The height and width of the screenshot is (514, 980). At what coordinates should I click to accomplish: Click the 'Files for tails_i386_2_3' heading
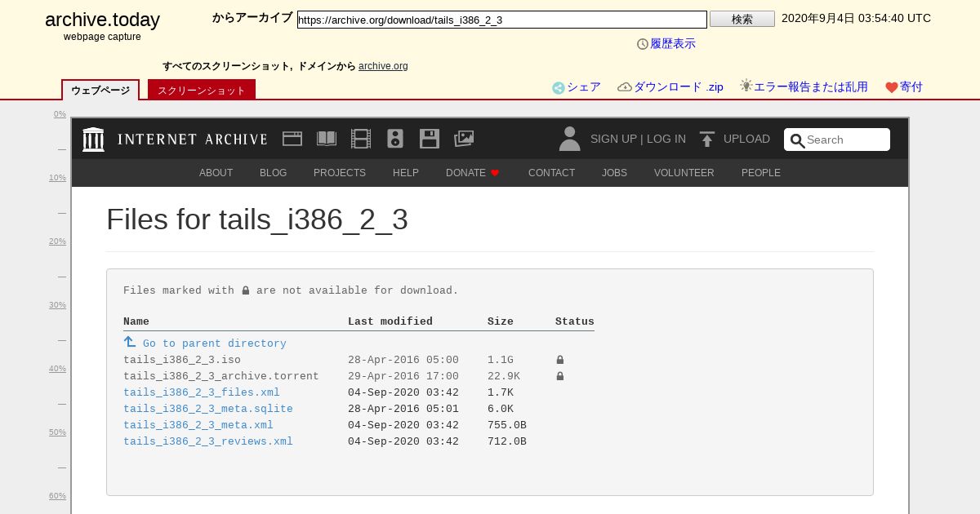coord(257,220)
